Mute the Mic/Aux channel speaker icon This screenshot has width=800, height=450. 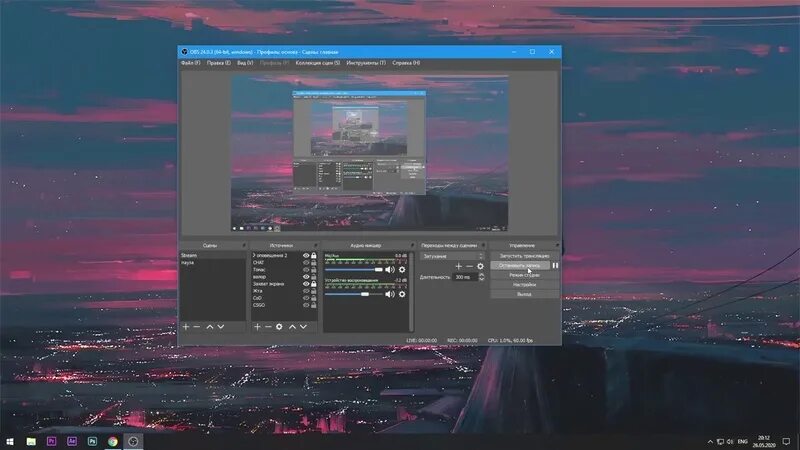pyautogui.click(x=390, y=269)
